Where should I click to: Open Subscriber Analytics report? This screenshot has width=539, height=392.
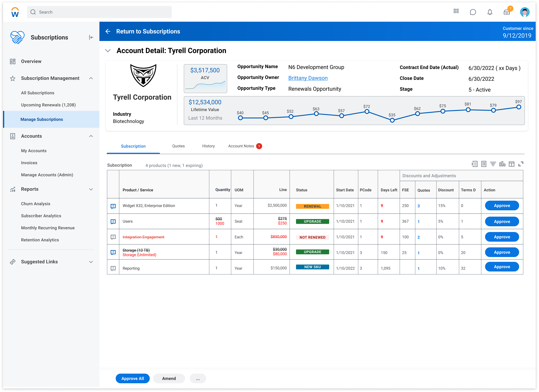pos(41,216)
